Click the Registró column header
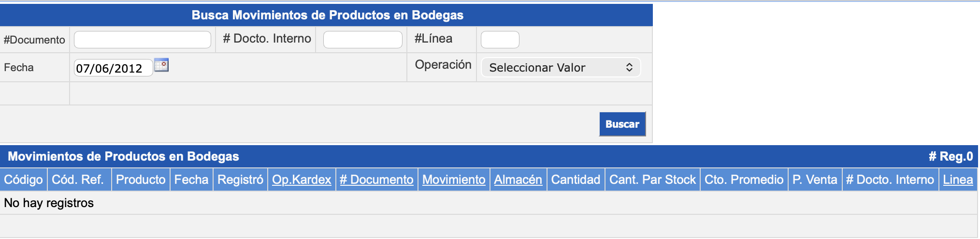 coord(240,180)
